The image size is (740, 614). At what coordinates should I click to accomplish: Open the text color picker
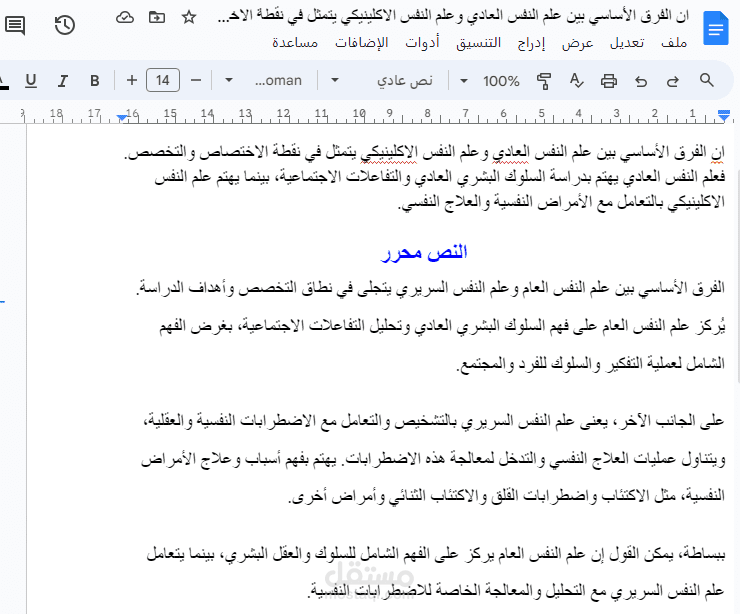coord(4,81)
